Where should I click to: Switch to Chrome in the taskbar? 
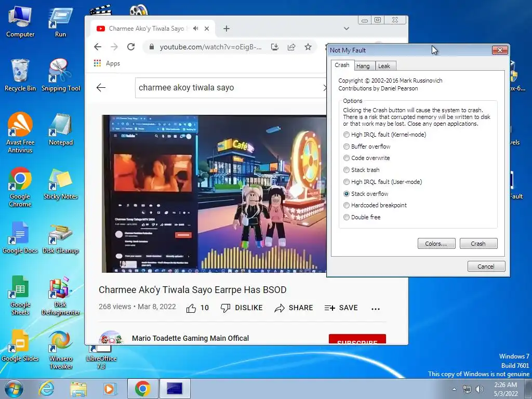[142, 389]
